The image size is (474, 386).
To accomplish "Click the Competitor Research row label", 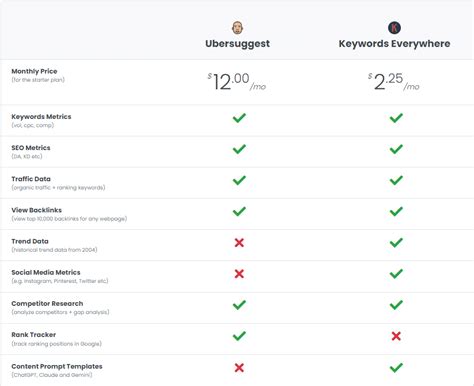I will click(x=47, y=304).
